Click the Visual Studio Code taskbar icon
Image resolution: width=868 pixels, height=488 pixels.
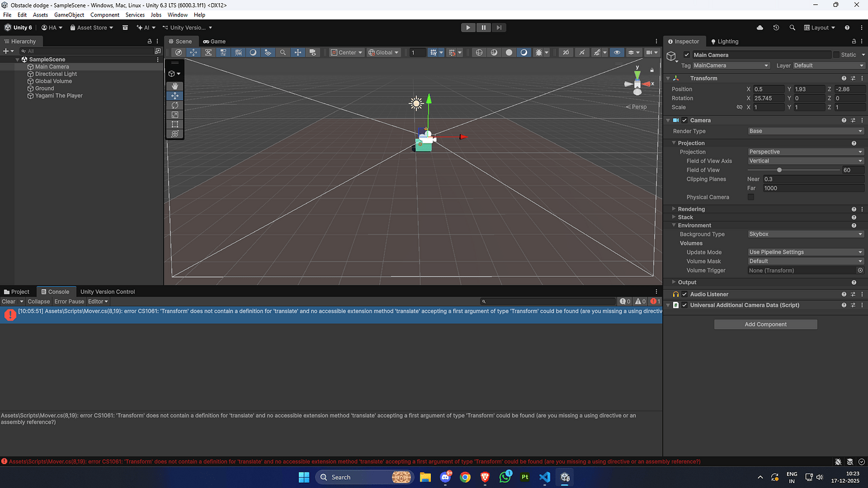point(545,477)
